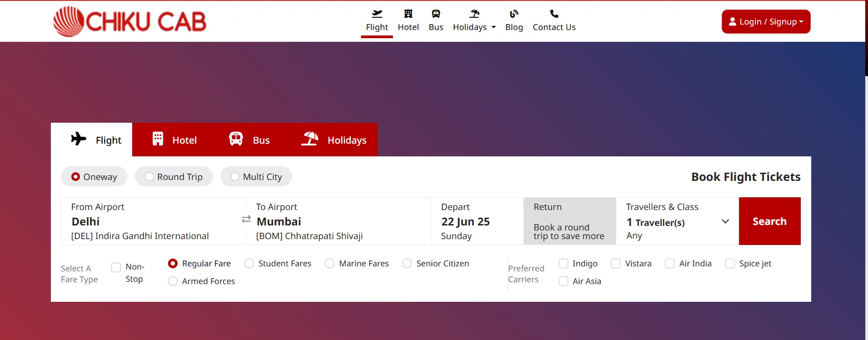Open the Login / Signup dropdown
The height and width of the screenshot is (340, 868).
coord(766,22)
